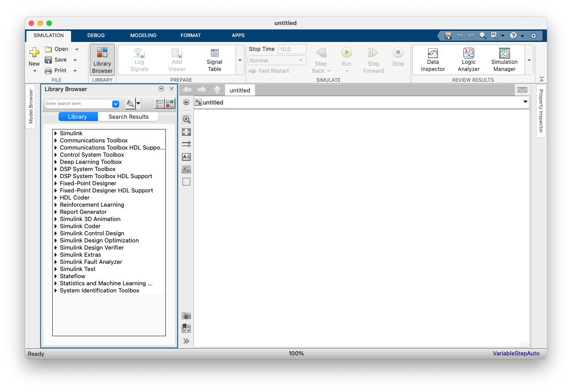Image resolution: width=572 pixels, height=392 pixels.
Task: Add an area with the rectangle icon
Action: (186, 182)
